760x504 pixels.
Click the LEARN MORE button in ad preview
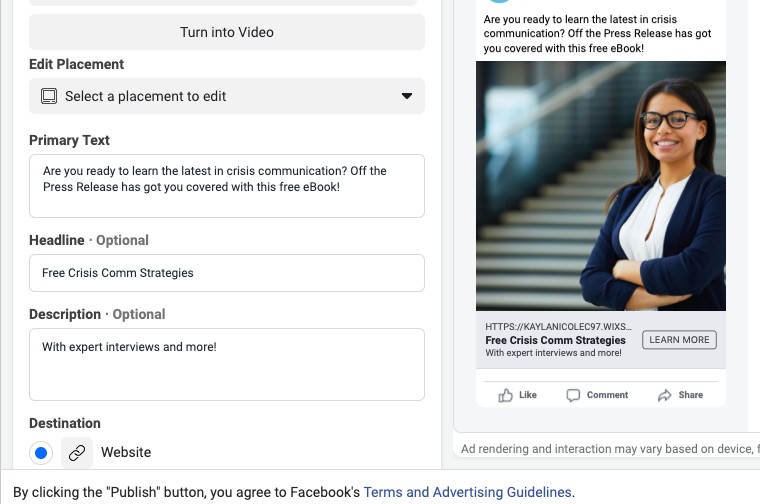click(x=679, y=340)
